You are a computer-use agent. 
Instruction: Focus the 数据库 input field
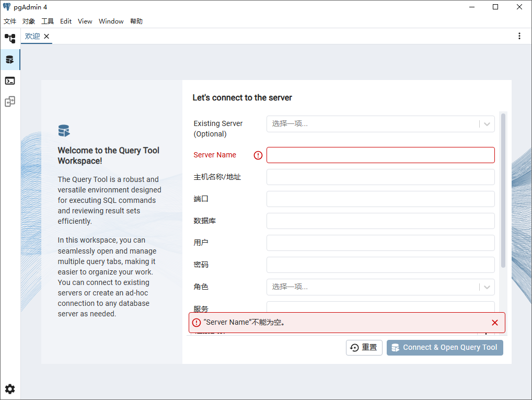[380, 221]
